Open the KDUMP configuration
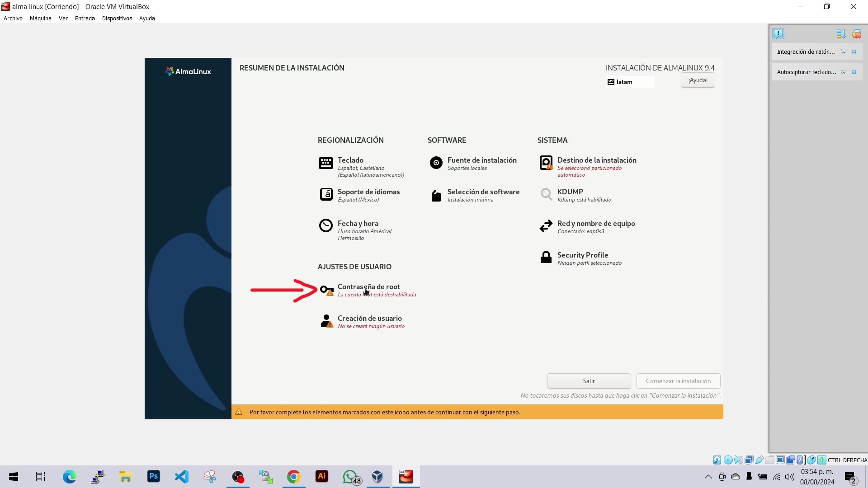The image size is (868, 488). pyautogui.click(x=575, y=195)
